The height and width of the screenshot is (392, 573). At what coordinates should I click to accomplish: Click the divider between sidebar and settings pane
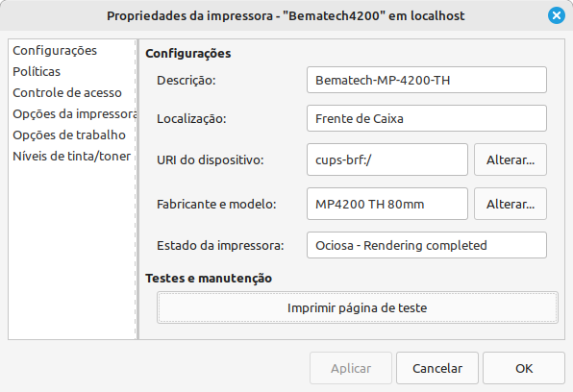tap(137, 189)
